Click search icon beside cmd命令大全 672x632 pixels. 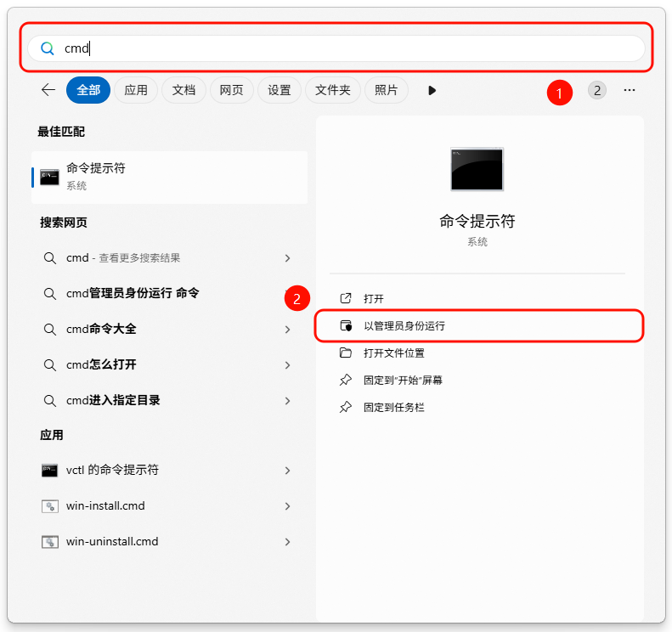[x=50, y=330]
